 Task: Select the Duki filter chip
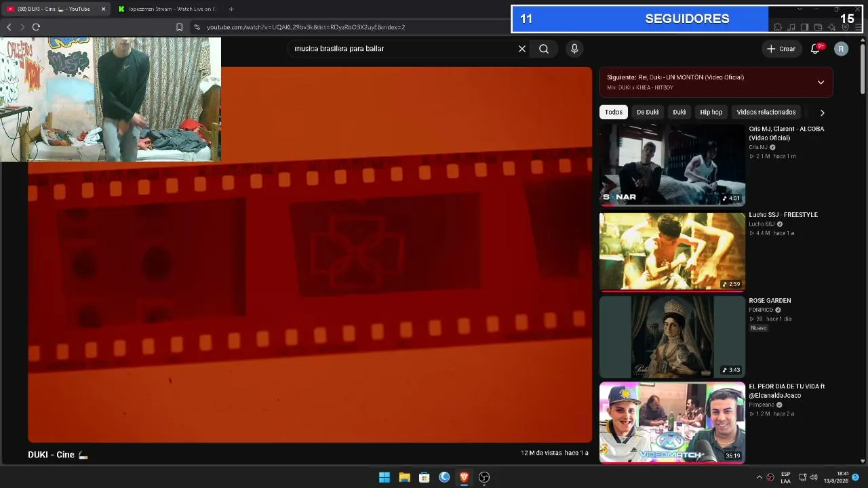point(679,113)
